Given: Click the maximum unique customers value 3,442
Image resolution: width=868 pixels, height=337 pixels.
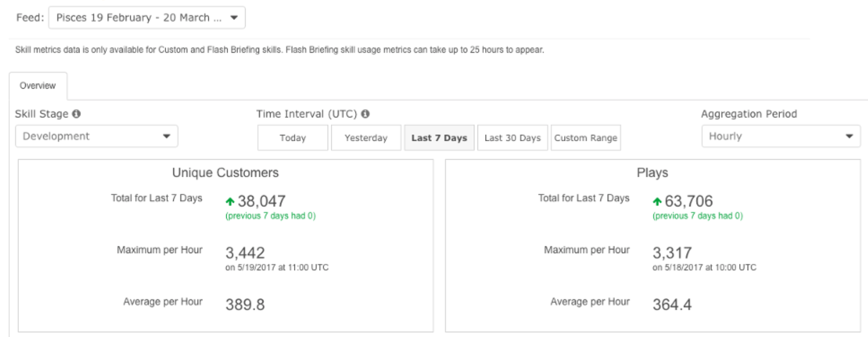Looking at the screenshot, I should tap(245, 253).
